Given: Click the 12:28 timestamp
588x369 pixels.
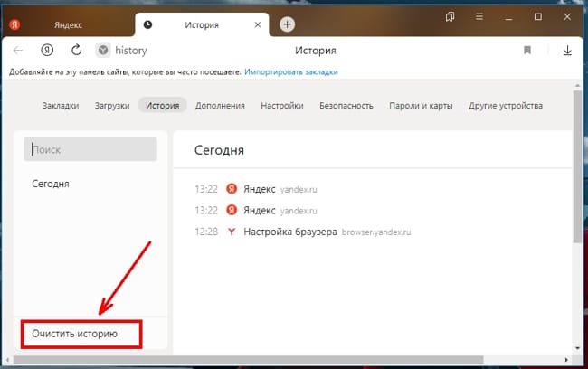Looking at the screenshot, I should (x=206, y=232).
